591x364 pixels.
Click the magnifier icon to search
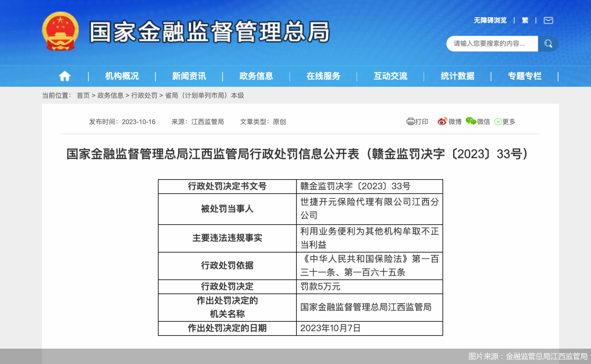(549, 43)
